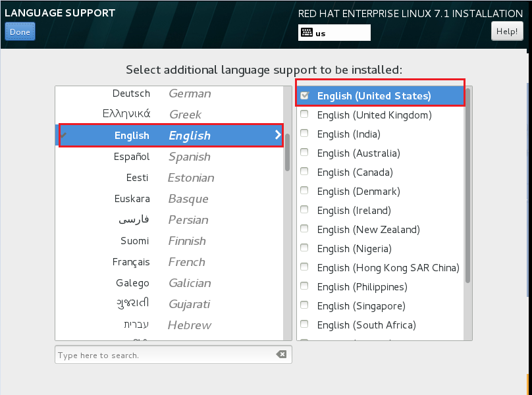Select Suomi Finnish language
The height and width of the screenshot is (395, 532).
(x=169, y=240)
